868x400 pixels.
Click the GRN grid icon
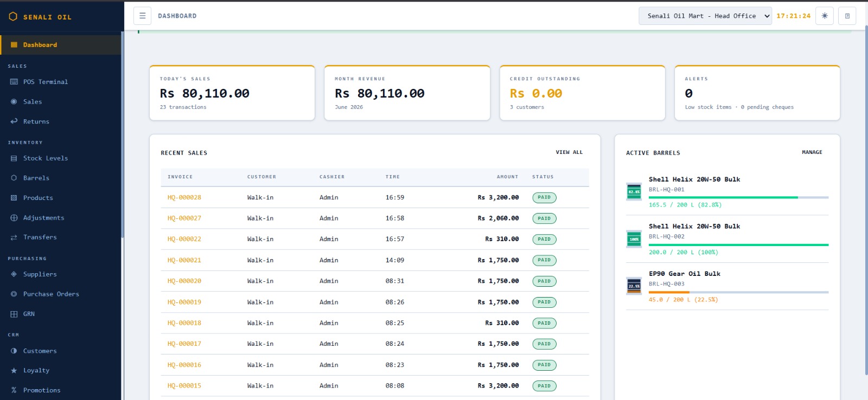[14, 314]
